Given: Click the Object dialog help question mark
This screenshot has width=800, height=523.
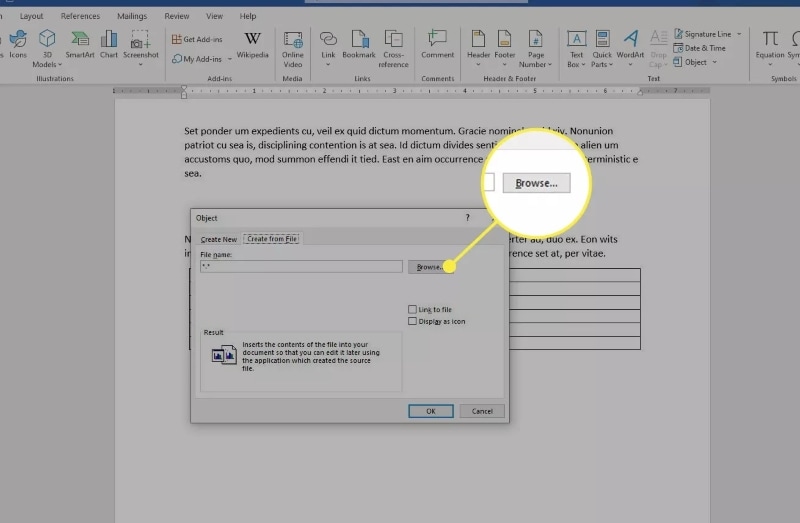Looking at the screenshot, I should (467, 218).
